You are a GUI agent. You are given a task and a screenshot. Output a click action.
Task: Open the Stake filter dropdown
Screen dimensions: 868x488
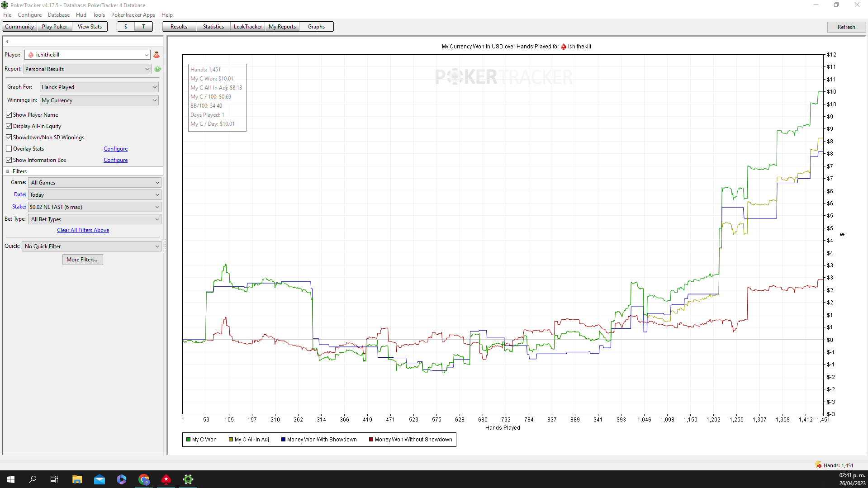95,207
